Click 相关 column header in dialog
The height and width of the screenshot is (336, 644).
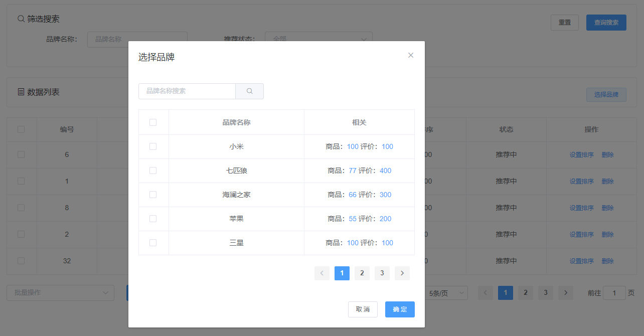359,122
